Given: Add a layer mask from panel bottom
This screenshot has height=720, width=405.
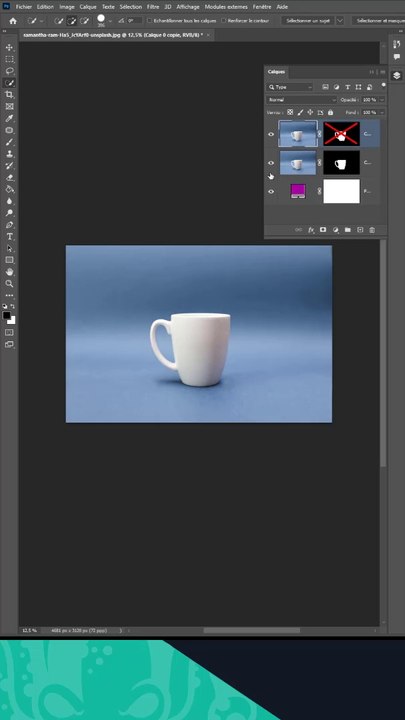Looking at the screenshot, I should click(x=323, y=230).
